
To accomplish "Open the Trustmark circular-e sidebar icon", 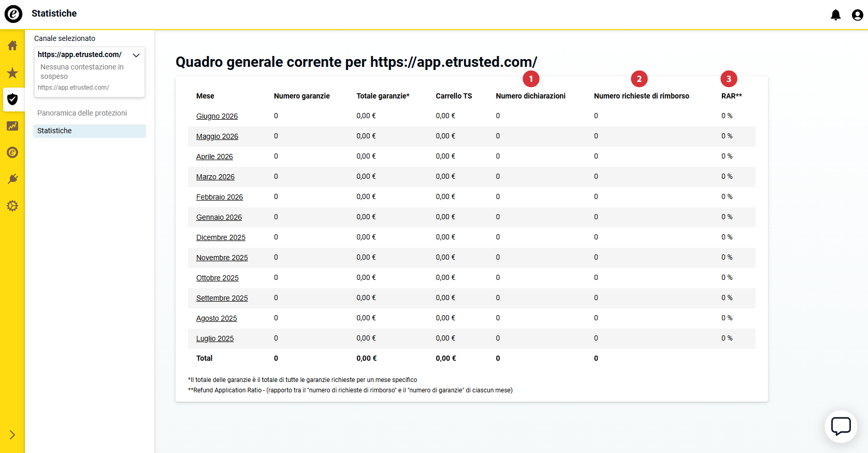I will click(12, 152).
